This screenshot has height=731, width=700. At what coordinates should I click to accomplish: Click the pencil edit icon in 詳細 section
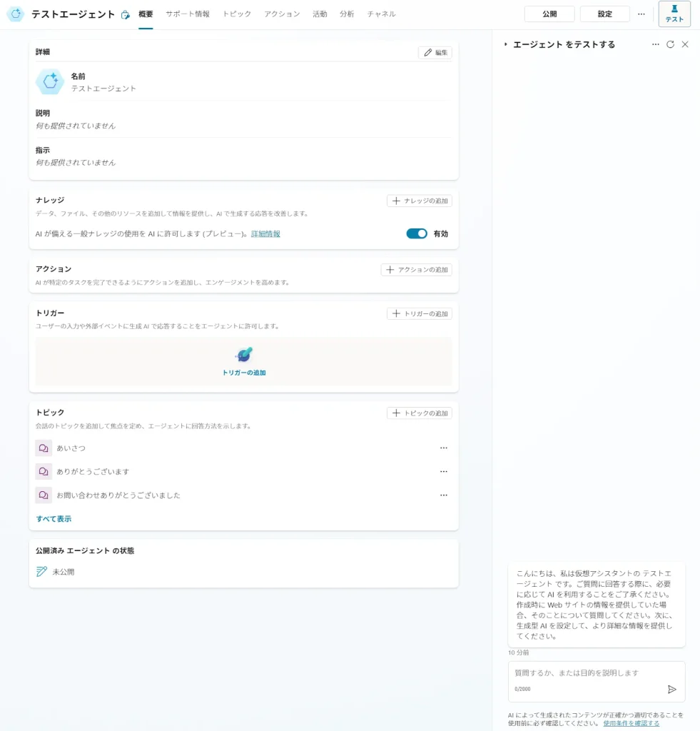coord(428,53)
